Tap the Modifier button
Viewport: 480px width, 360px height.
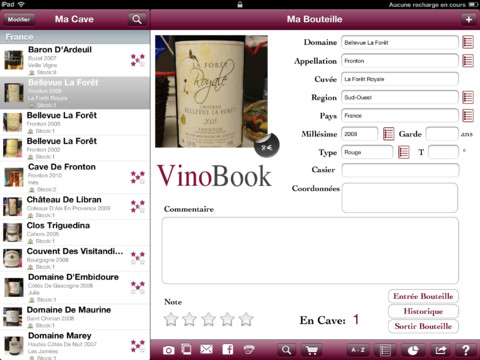[x=19, y=19]
